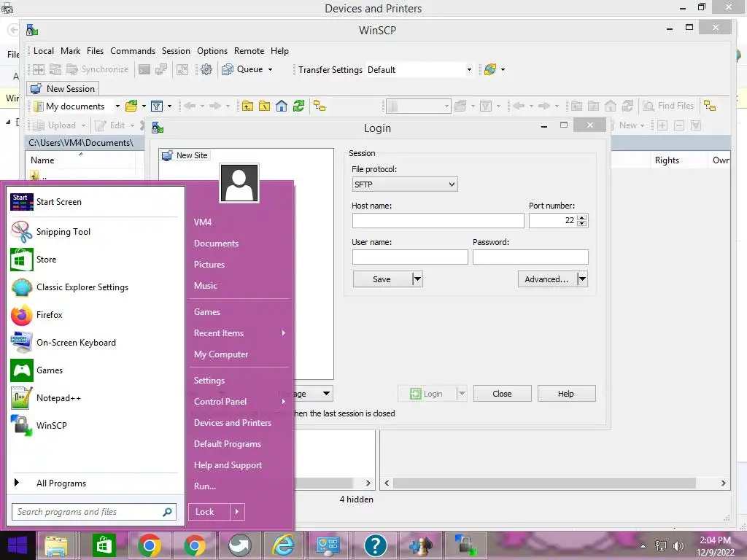The width and height of the screenshot is (747, 560).
Task: Open Snipping Tool from the Start menu
Action: pyautogui.click(x=94, y=232)
